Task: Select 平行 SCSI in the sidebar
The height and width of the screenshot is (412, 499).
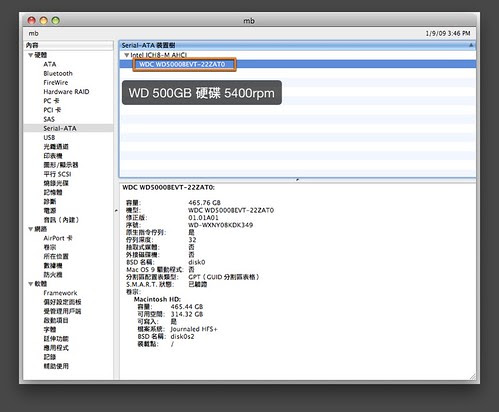Action: pyautogui.click(x=57, y=174)
